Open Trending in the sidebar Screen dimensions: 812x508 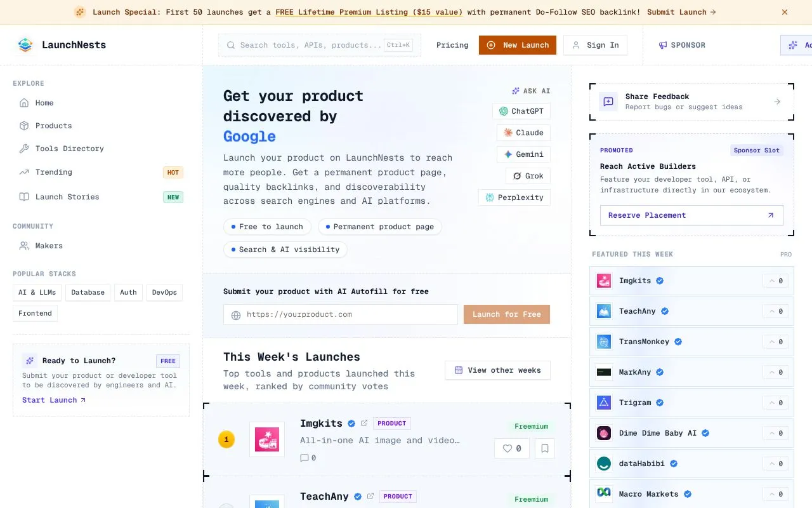tap(101, 172)
